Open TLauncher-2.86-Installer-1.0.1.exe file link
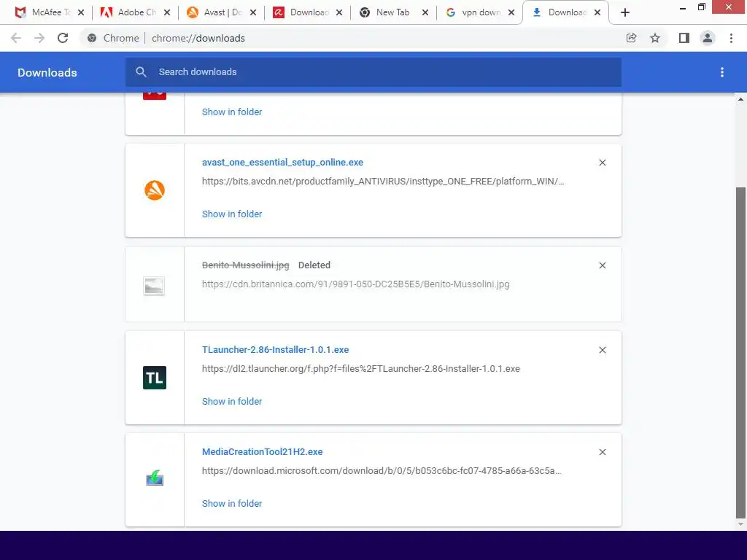The width and height of the screenshot is (747, 560). [275, 350]
